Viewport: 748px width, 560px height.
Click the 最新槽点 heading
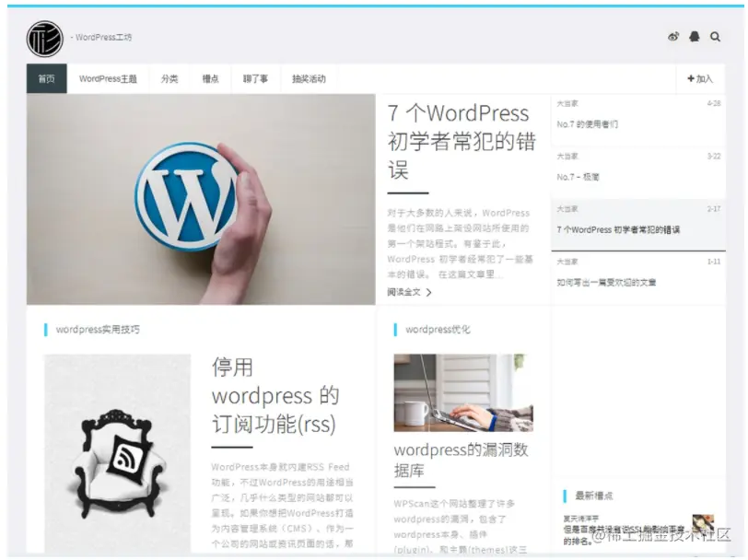tap(594, 496)
